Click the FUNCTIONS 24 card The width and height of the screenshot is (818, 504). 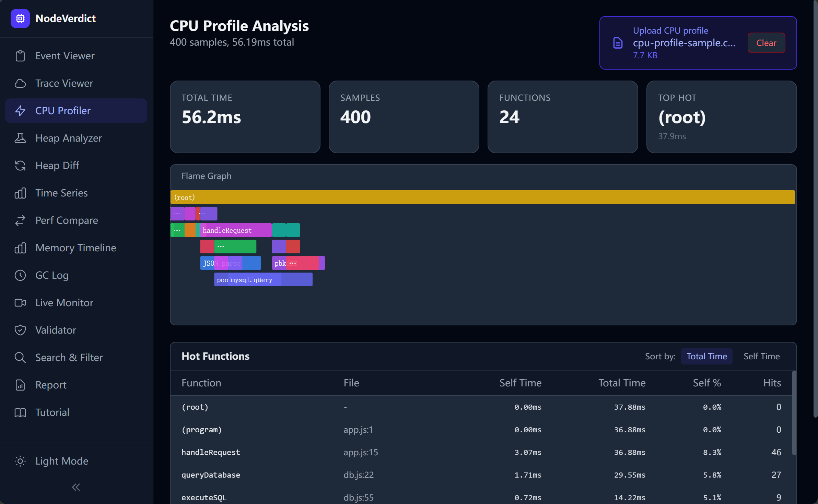coord(563,117)
